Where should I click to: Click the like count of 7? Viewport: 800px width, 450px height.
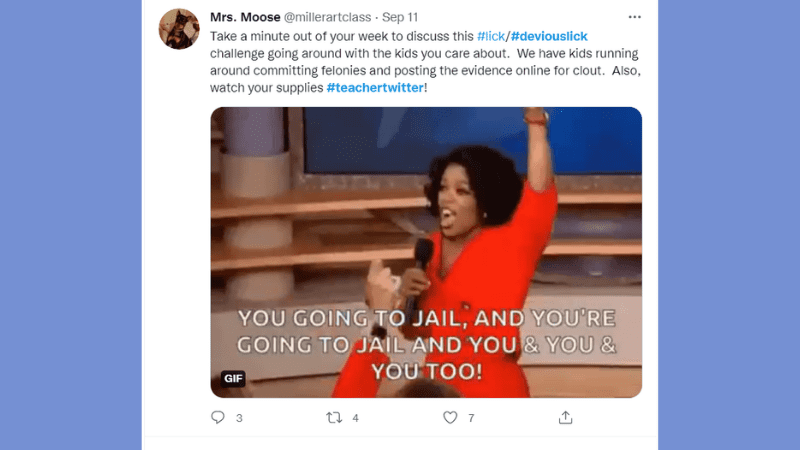471,418
